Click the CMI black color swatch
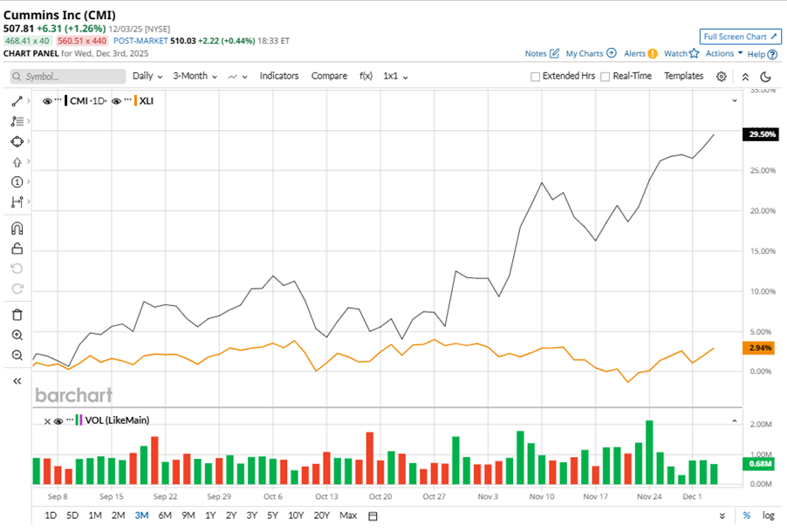787x532 pixels. tap(65, 101)
